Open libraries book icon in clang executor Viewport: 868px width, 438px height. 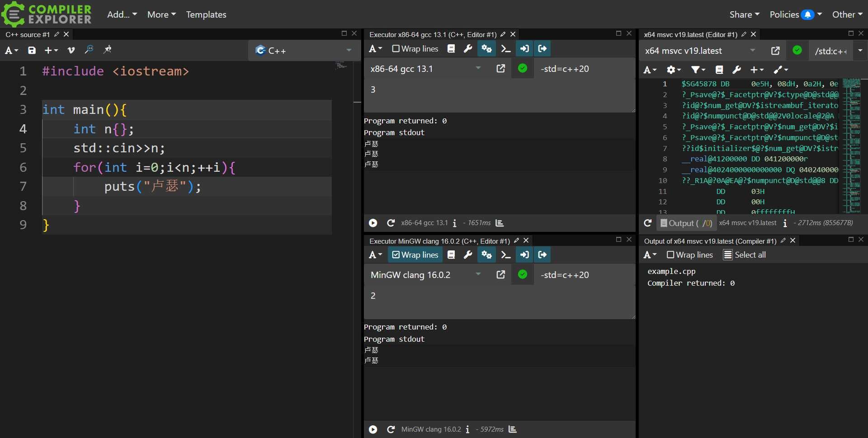(451, 255)
